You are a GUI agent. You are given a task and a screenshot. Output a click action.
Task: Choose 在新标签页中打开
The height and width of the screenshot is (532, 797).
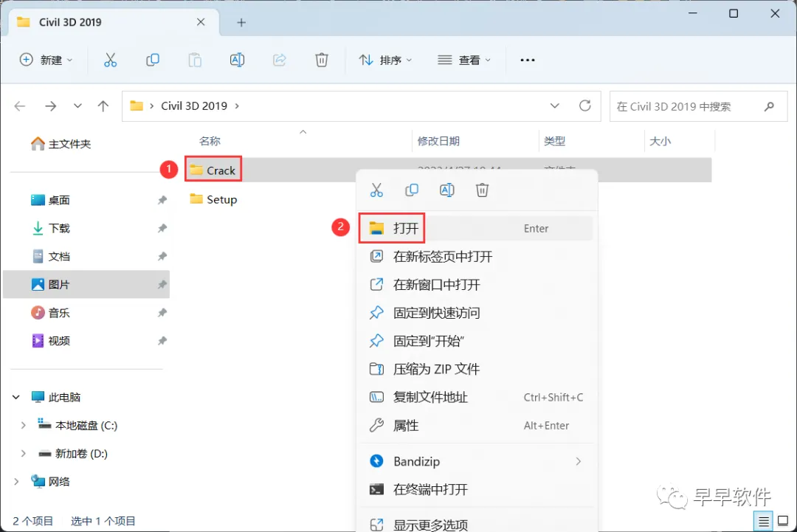tap(476, 257)
